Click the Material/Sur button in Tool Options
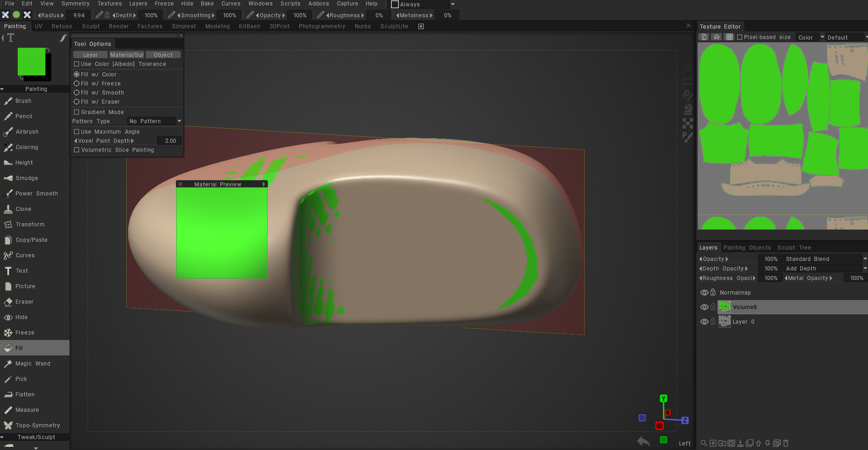This screenshot has width=868, height=450. pos(127,55)
